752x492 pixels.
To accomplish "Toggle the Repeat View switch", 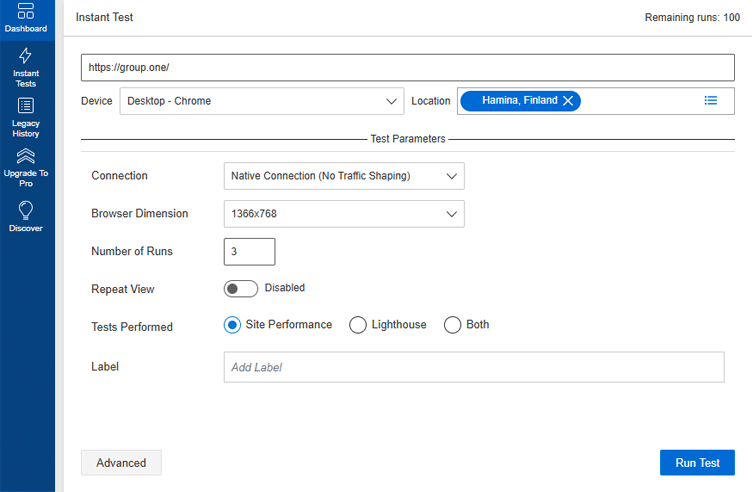I will (241, 288).
